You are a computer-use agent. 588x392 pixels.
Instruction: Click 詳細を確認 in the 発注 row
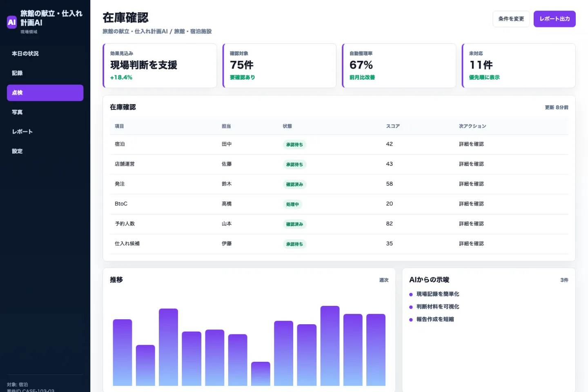tap(471, 184)
